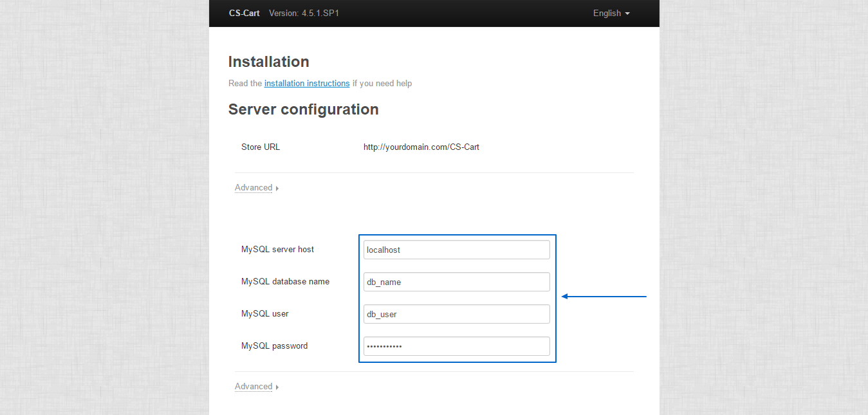Click the triangle icon beside the first Advanced
The image size is (868, 415).
tap(277, 189)
